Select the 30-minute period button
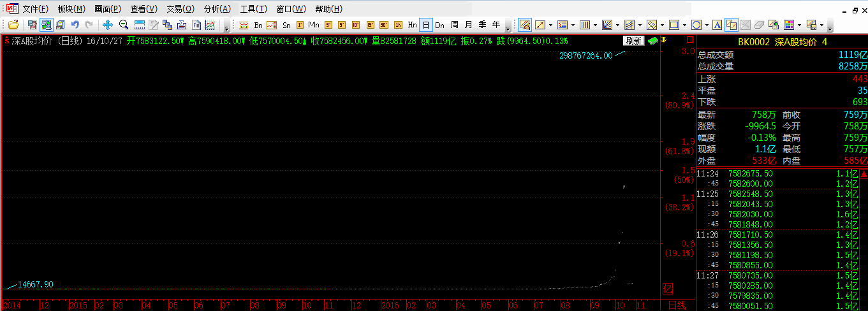 pos(384,25)
